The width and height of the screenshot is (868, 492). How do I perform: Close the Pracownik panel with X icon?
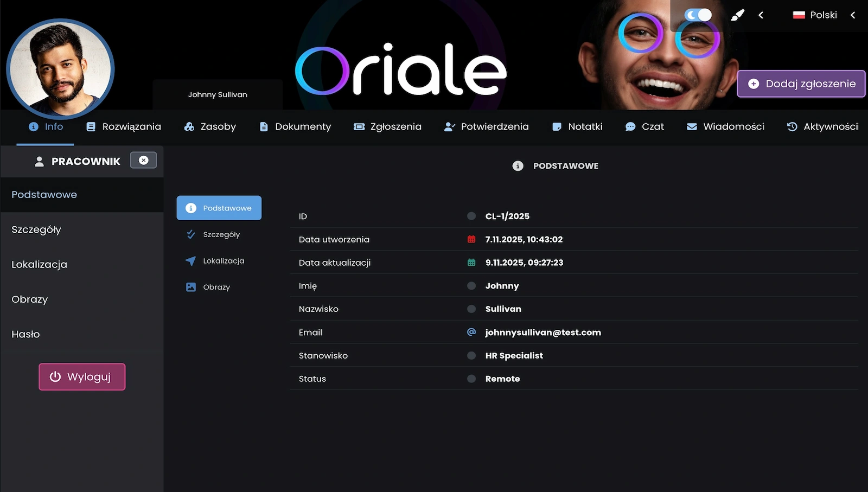[143, 161]
